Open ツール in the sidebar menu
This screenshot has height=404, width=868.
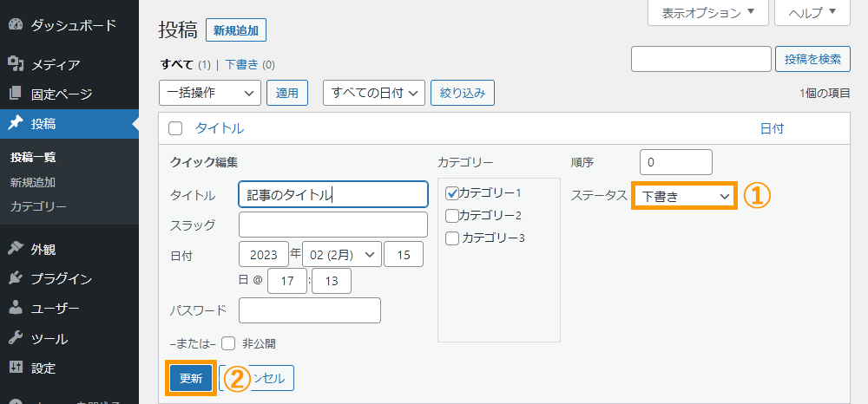(49, 338)
